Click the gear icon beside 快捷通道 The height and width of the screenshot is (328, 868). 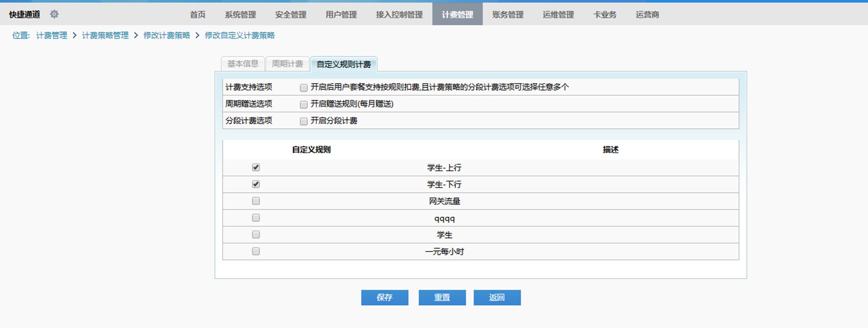(x=54, y=14)
